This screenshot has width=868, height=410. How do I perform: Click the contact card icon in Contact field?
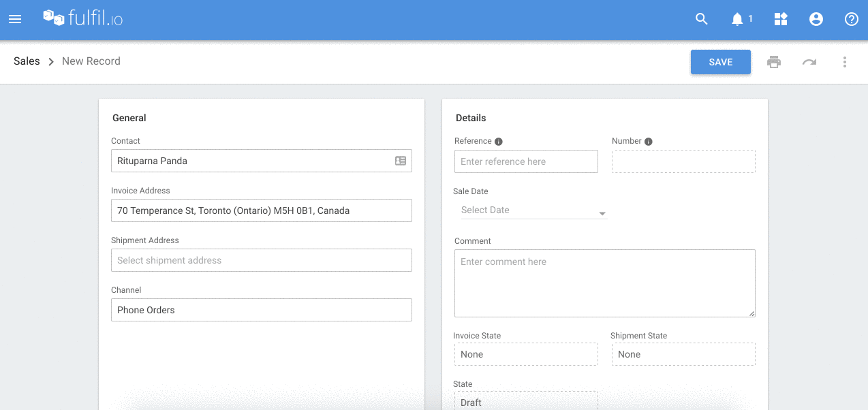tap(401, 161)
